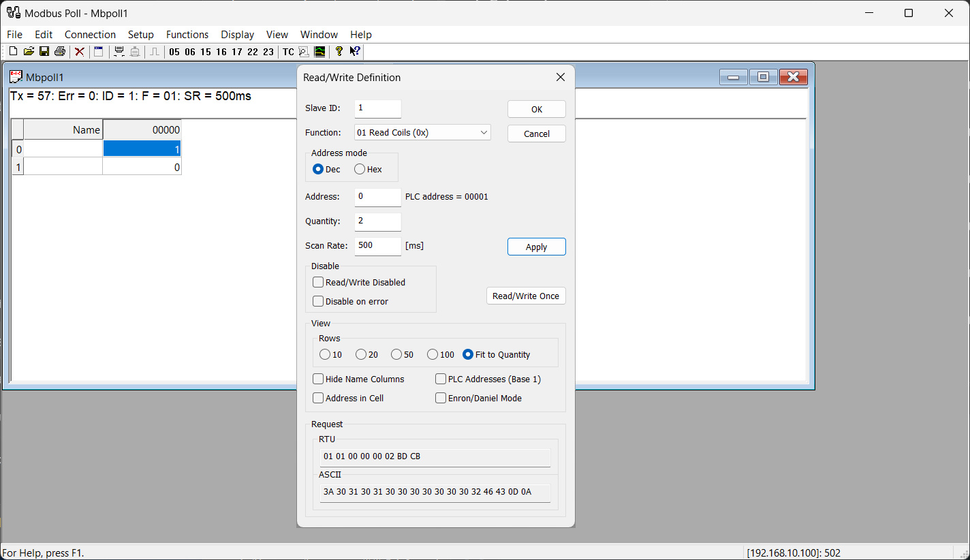Screen dimensions: 970x560
Task: Tick the Enron/Daniel Mode checkbox
Action: (441, 398)
